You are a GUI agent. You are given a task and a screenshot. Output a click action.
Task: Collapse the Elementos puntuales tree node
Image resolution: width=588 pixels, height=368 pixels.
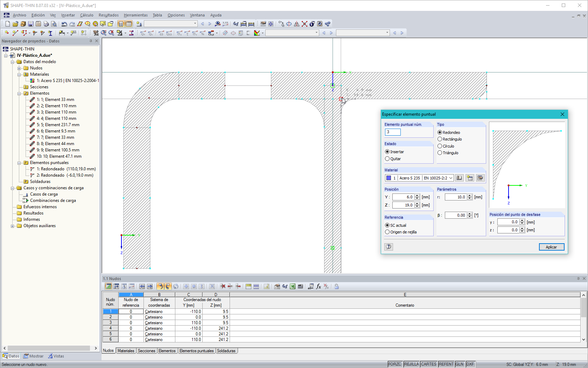click(19, 163)
